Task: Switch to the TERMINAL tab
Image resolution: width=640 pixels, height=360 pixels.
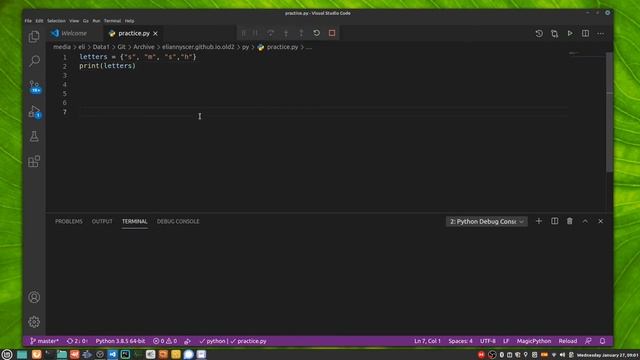Action: click(134, 221)
